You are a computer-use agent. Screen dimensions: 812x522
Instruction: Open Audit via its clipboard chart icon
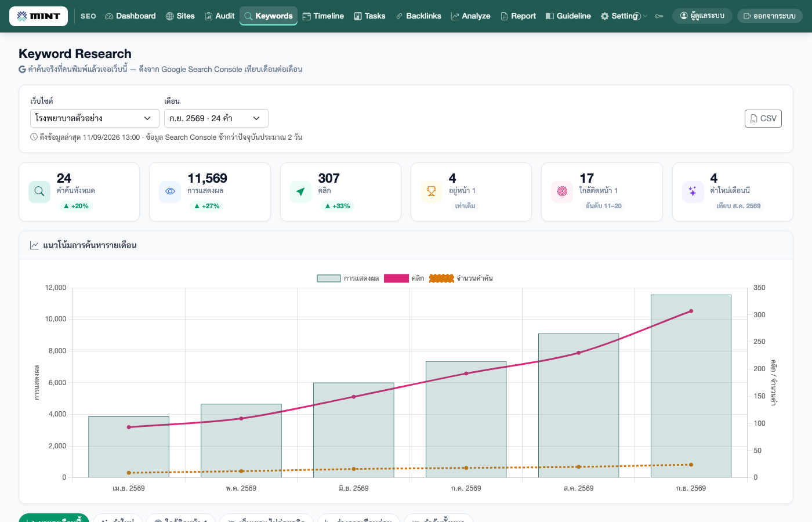[209, 16]
